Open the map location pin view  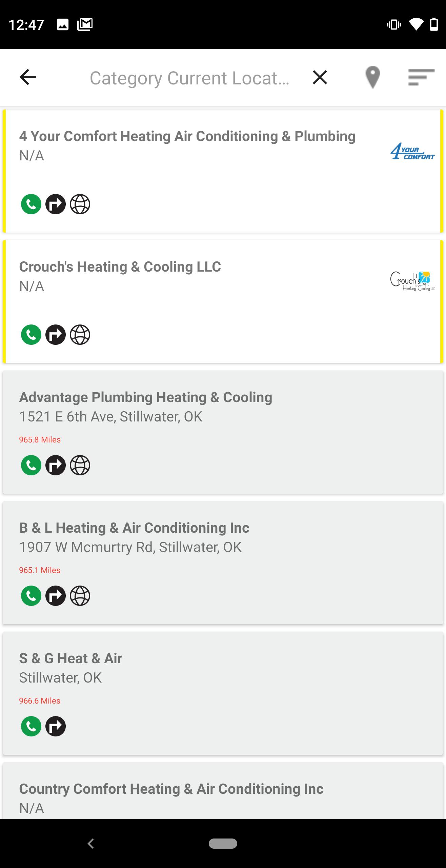click(x=372, y=77)
